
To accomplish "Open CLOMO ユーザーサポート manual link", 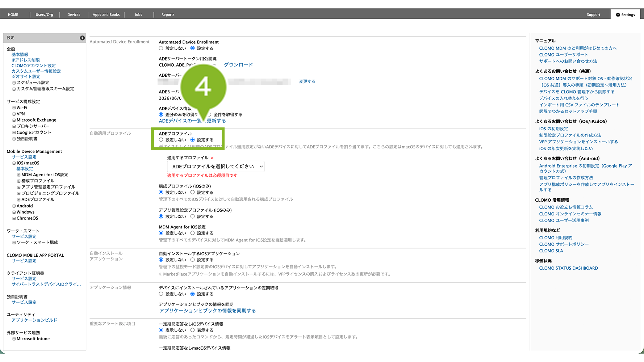I will pos(564,55).
